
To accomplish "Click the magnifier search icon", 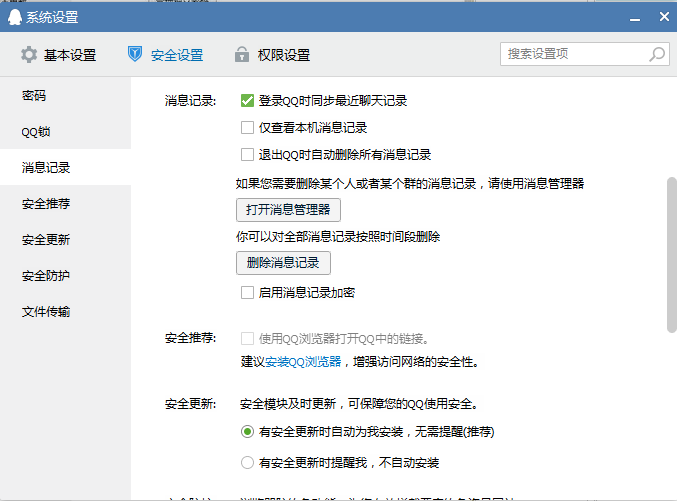I will pos(657,54).
